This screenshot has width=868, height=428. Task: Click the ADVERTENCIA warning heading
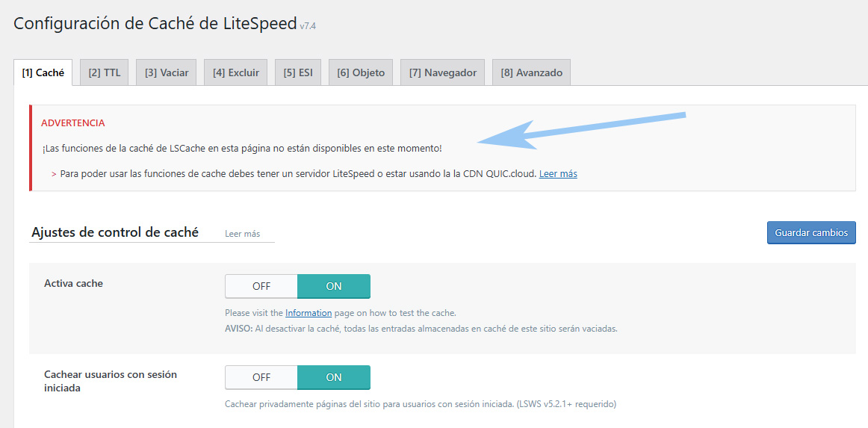72,122
